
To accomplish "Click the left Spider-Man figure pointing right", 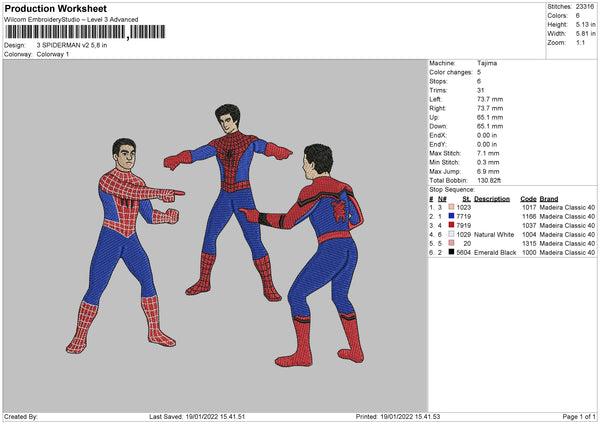I will coord(124,245).
